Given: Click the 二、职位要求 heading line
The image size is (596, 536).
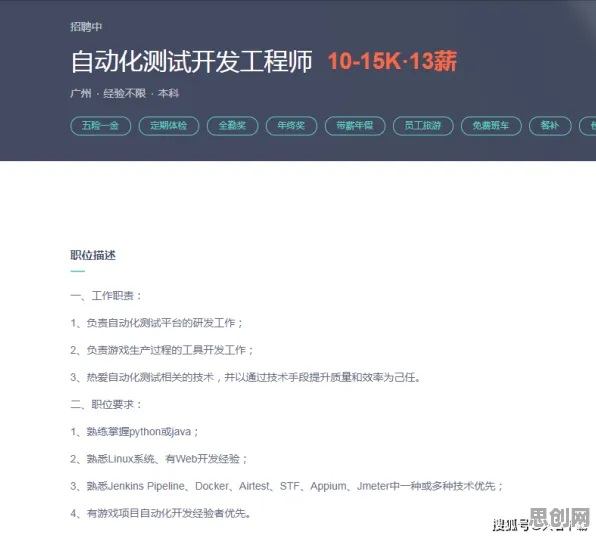Looking at the screenshot, I should coord(106,404).
